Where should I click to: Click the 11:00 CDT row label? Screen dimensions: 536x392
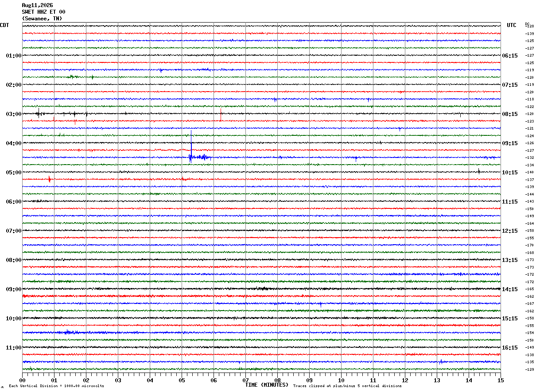(x=14, y=348)
